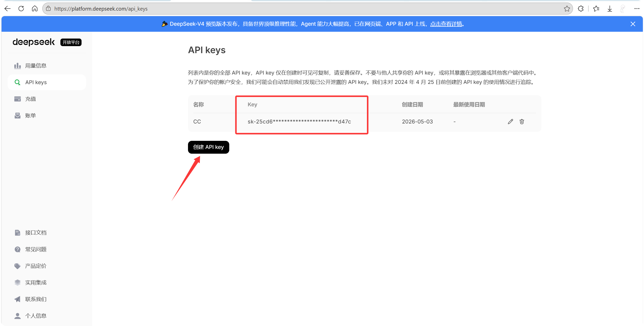Bookmark this page with the star icon

pos(567,9)
